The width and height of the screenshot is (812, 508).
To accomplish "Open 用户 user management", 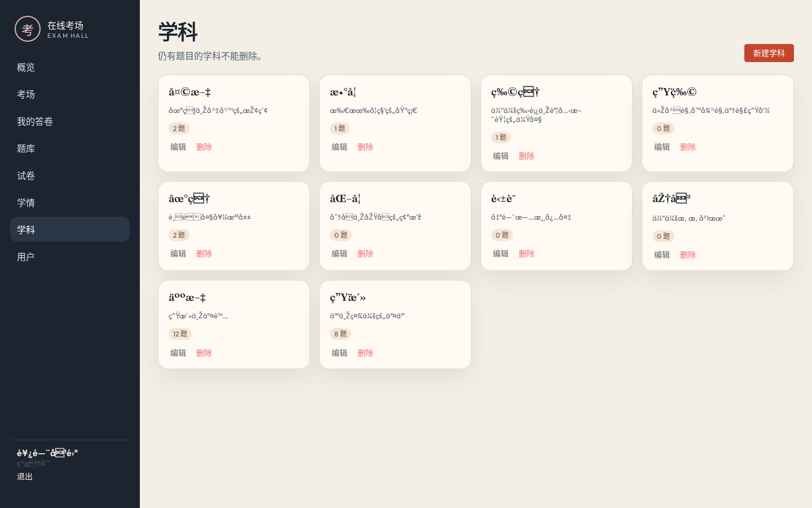I will pos(70,257).
